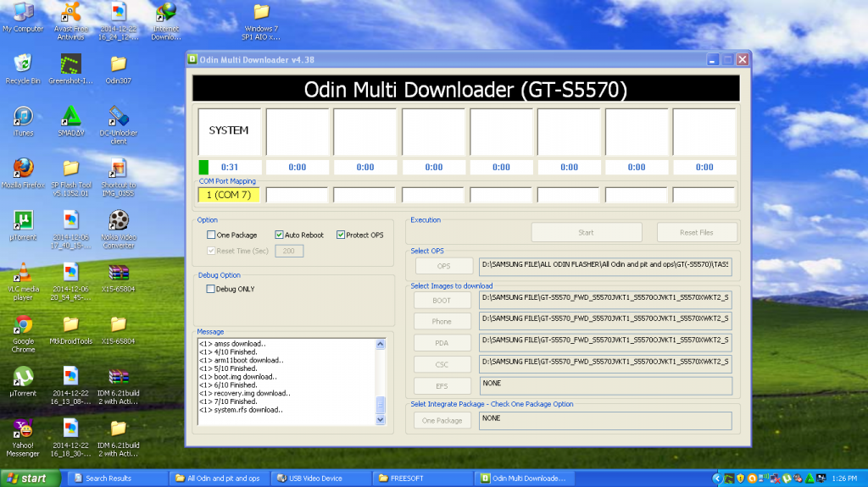Open the SMADAV desktop icon

pyautogui.click(x=71, y=116)
